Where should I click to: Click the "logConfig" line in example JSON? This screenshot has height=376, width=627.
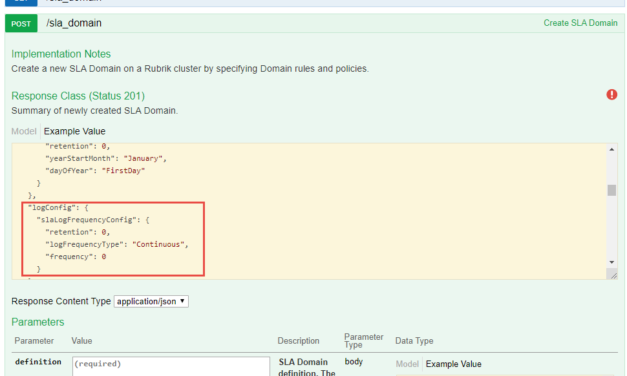tap(58, 208)
